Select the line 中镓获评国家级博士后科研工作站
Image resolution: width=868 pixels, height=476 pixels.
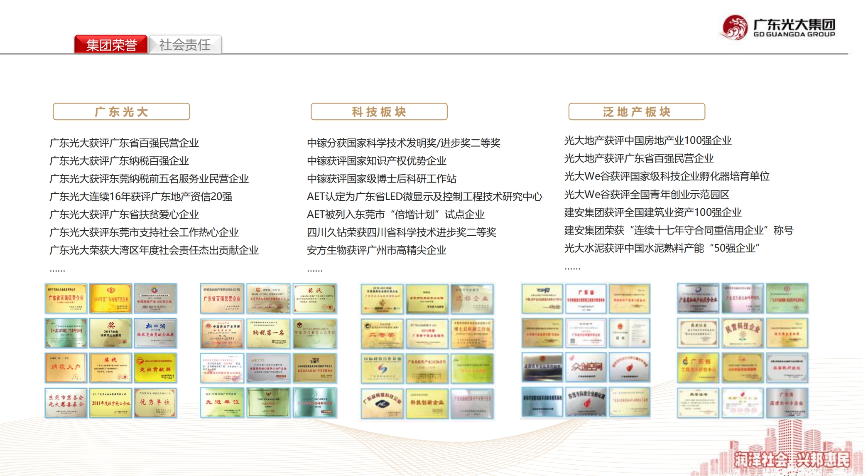pos(382,179)
